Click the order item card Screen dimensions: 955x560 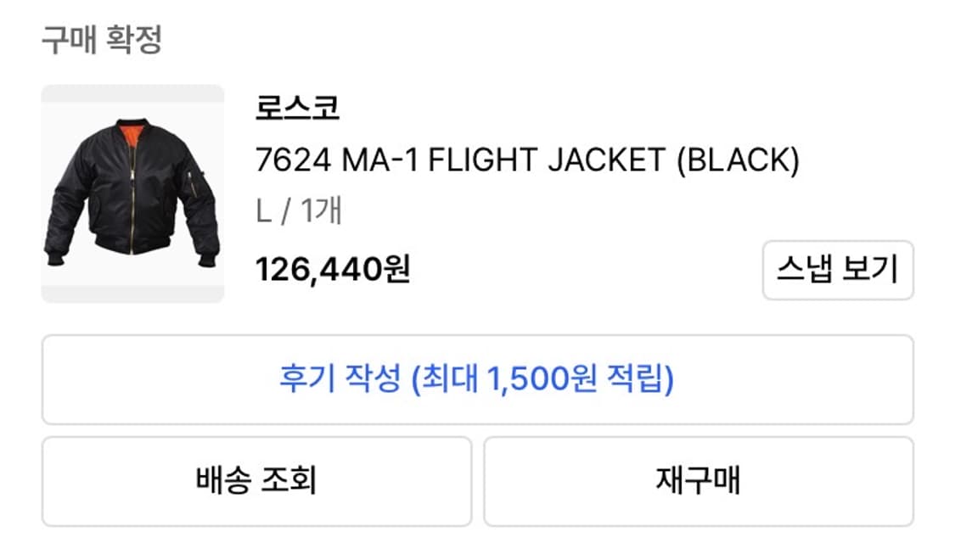tap(475, 193)
